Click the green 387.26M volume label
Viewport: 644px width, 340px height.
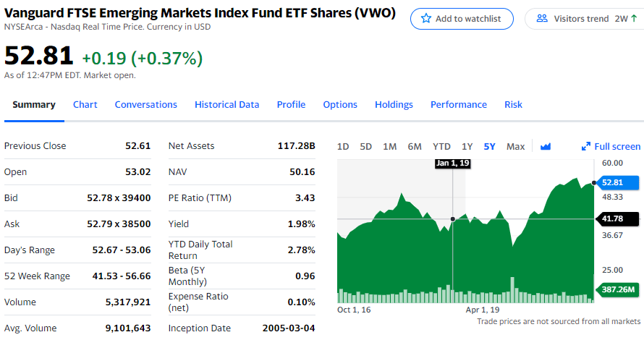point(619,289)
